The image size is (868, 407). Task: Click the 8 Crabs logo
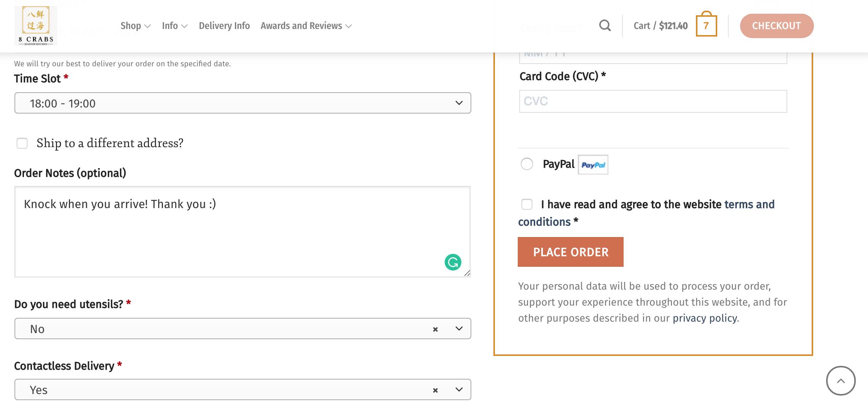click(36, 26)
